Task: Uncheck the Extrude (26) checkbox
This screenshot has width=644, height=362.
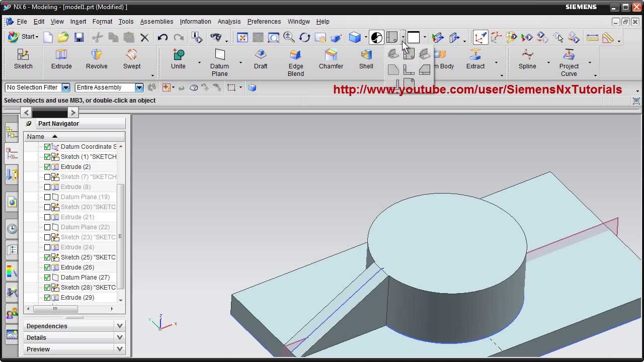Action: click(x=47, y=267)
